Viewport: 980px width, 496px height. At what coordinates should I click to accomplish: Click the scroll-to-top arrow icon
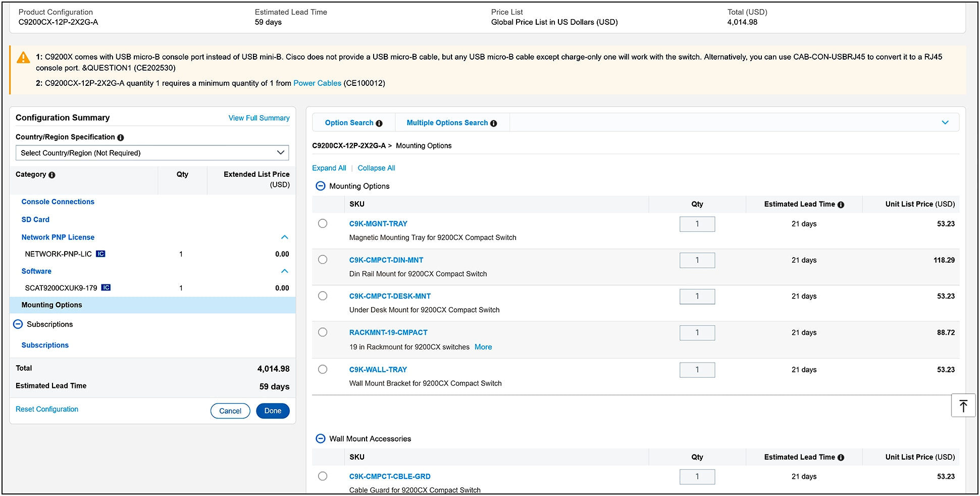(x=963, y=406)
